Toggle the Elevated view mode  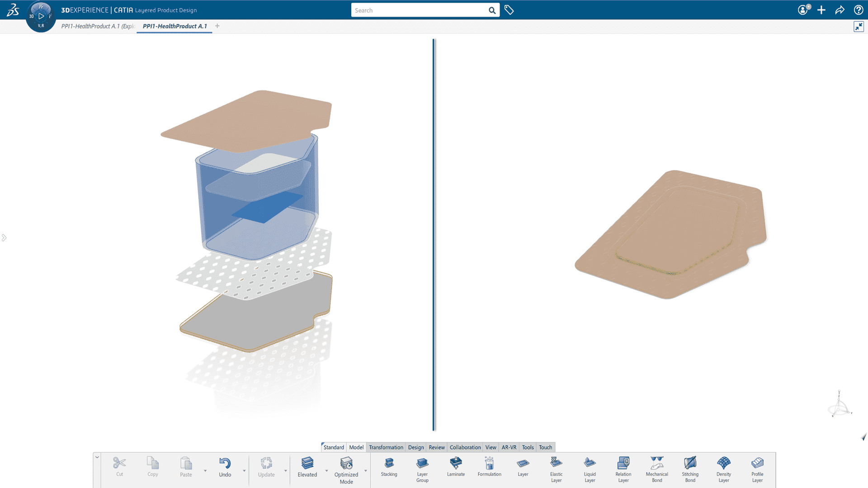point(307,467)
